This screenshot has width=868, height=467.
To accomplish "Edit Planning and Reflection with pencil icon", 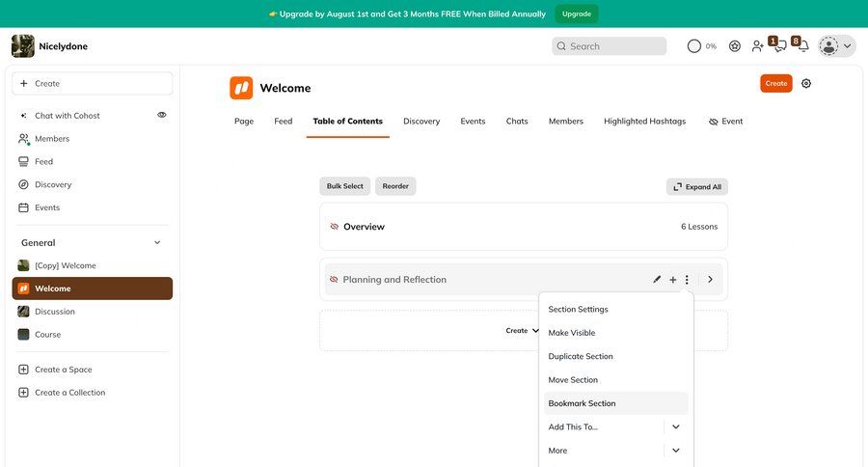I will pos(657,280).
